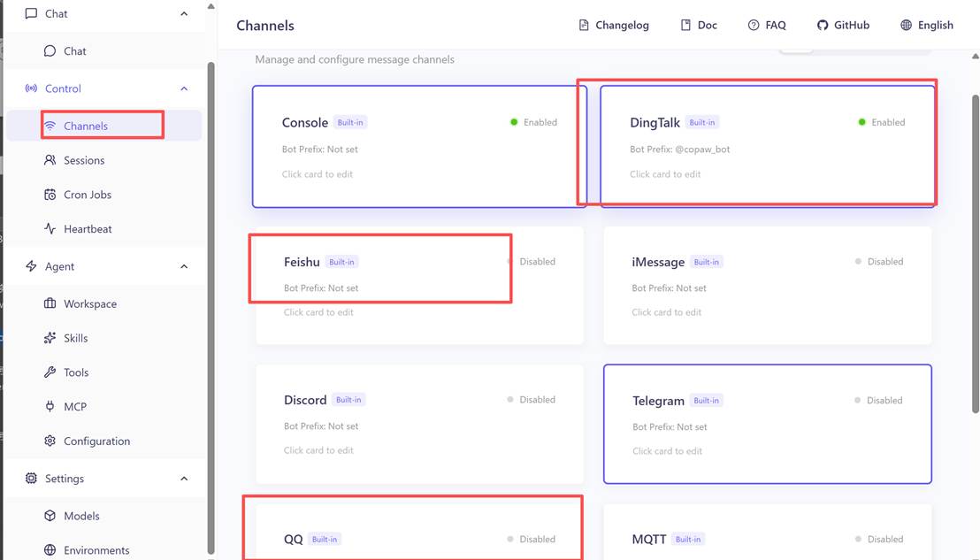Viewport: 980px width, 560px height.
Task: Collapse the Control section chevron
Action: pyautogui.click(x=184, y=88)
